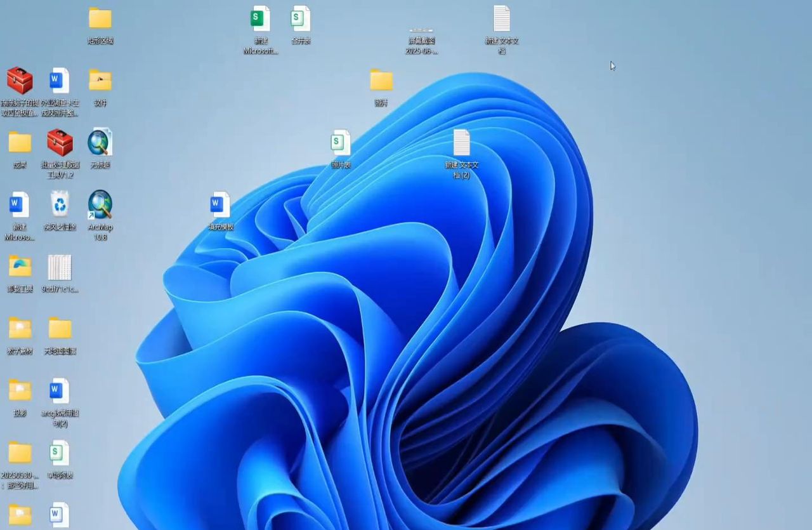Select the 批量处理数据工具V1.2 toolbox icon

(x=60, y=142)
